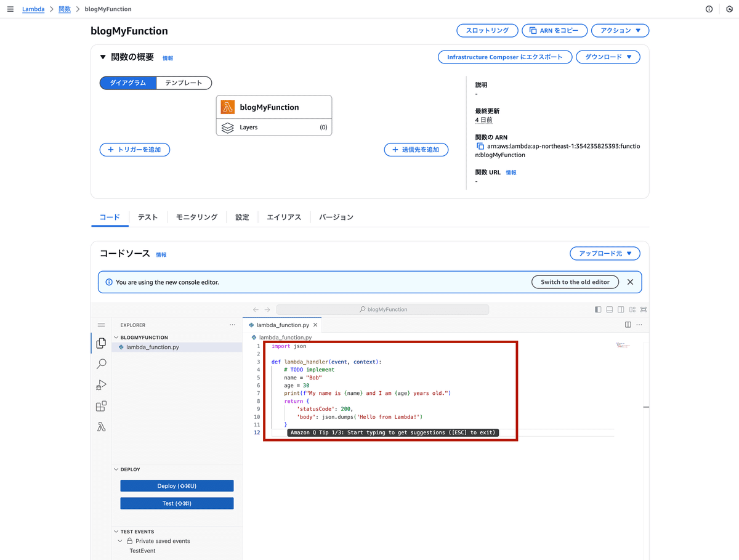Click the スロットリング button

487,30
